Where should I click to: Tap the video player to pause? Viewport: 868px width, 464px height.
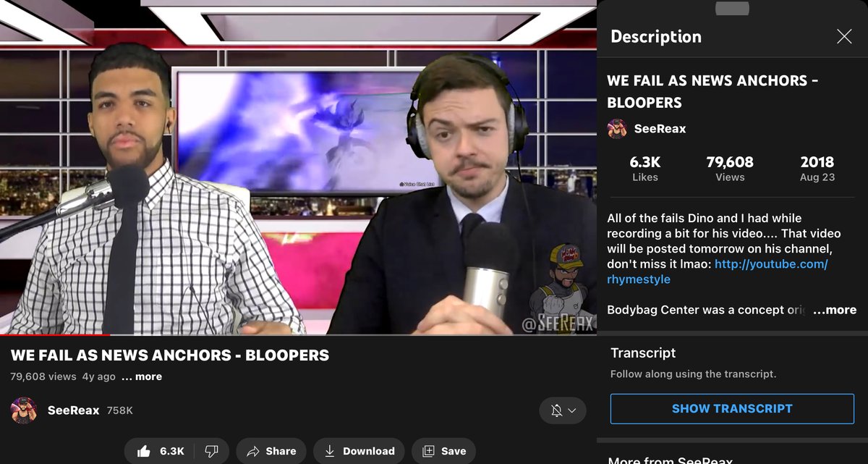(298, 166)
